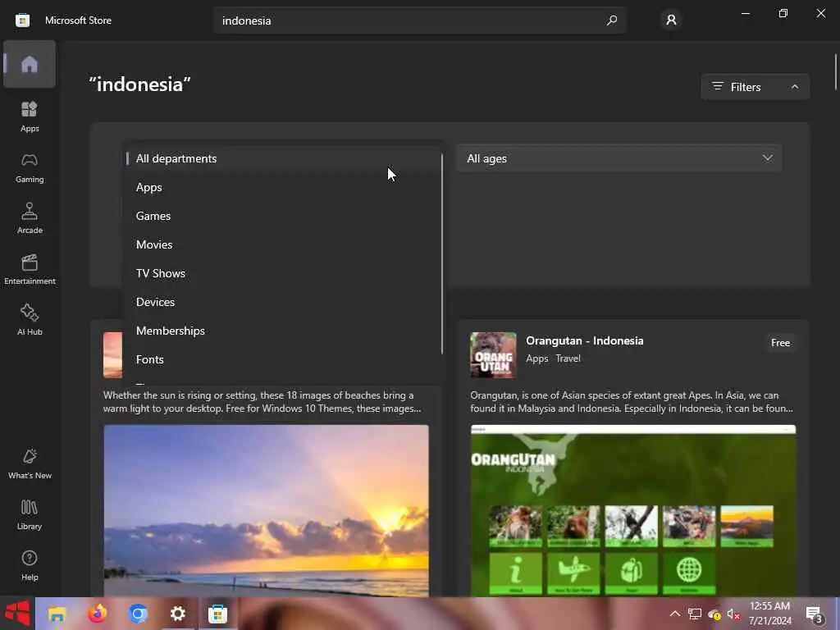The height and width of the screenshot is (630, 840).
Task: Open the beach sunset theme screenshot
Action: 267,510
